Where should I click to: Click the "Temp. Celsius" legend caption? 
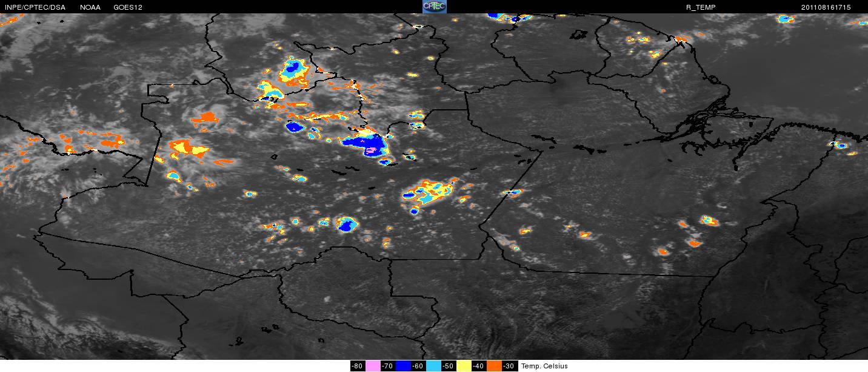544,366
